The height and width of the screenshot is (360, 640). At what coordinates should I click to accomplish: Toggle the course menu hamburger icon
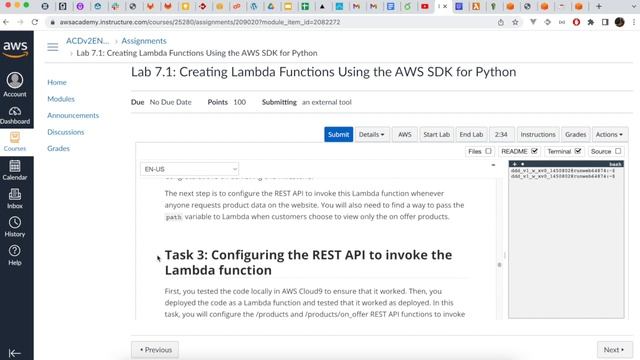53,47
